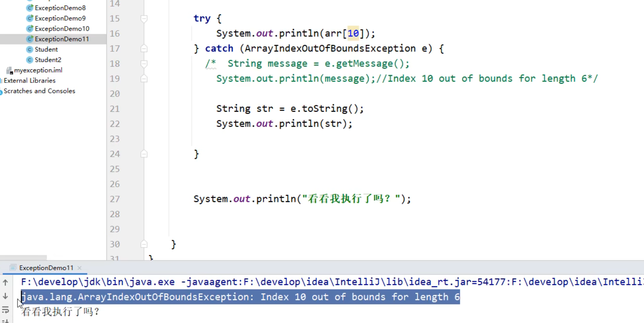644x323 pixels.
Task: Select External Libraries in the project tree
Action: coord(30,81)
